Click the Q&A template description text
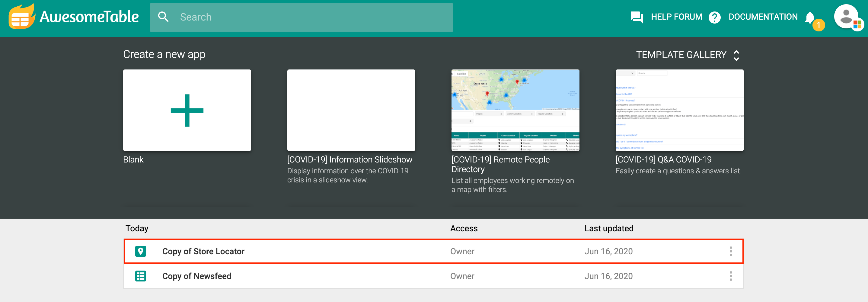 point(678,171)
